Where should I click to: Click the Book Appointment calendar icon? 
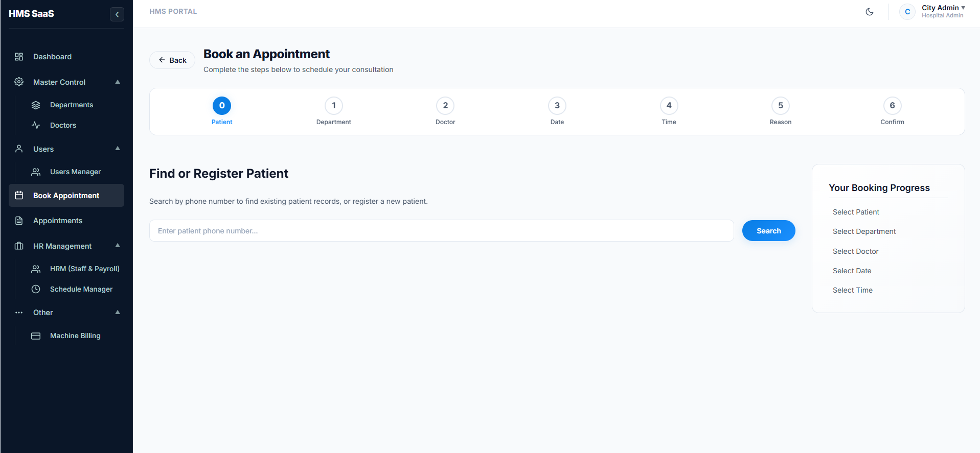click(x=19, y=195)
